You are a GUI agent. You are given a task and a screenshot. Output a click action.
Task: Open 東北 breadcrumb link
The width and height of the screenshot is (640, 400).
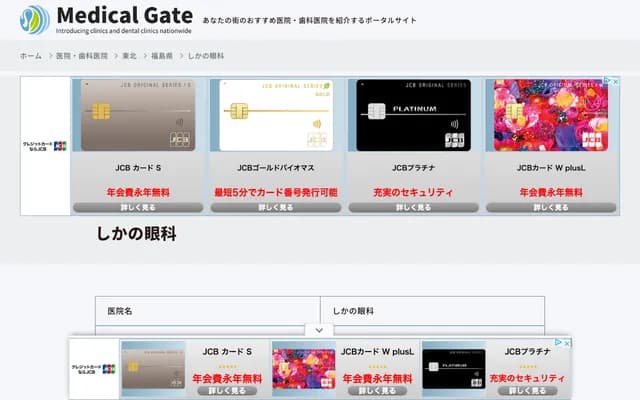[x=129, y=56]
